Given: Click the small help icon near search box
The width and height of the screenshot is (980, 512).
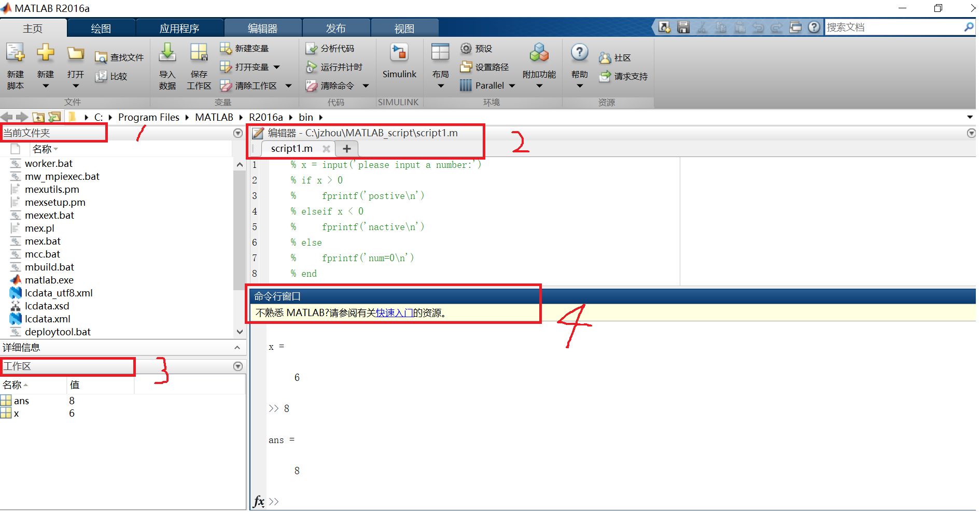Looking at the screenshot, I should click(814, 27).
